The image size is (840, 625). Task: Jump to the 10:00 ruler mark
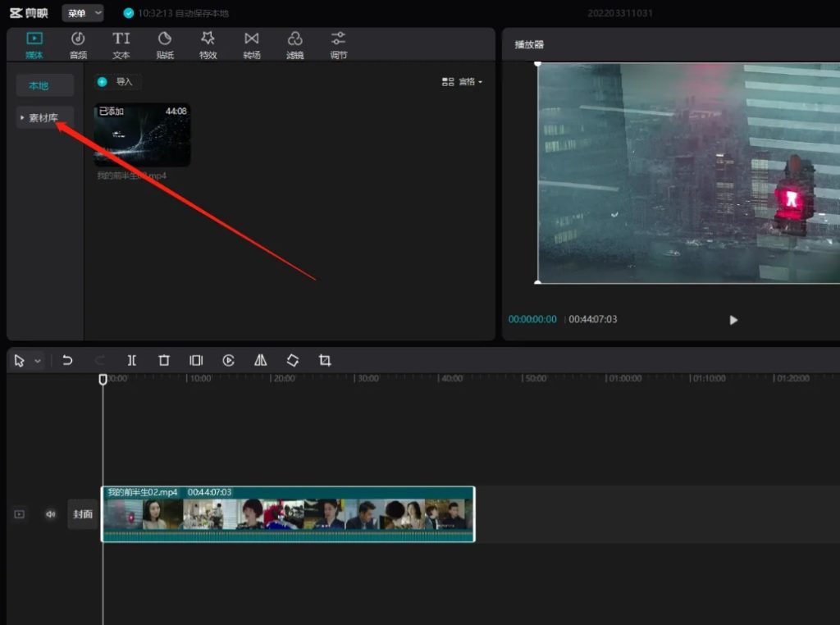pyautogui.click(x=200, y=379)
